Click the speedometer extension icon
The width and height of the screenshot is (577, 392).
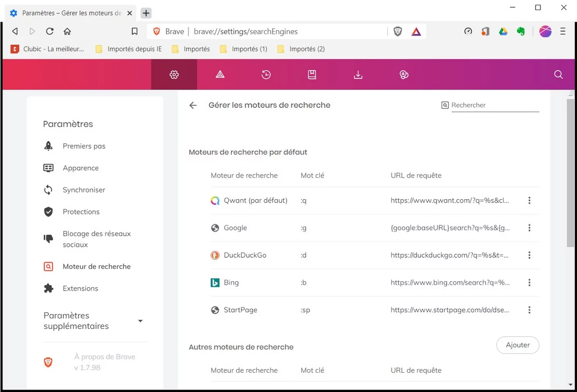tap(468, 31)
